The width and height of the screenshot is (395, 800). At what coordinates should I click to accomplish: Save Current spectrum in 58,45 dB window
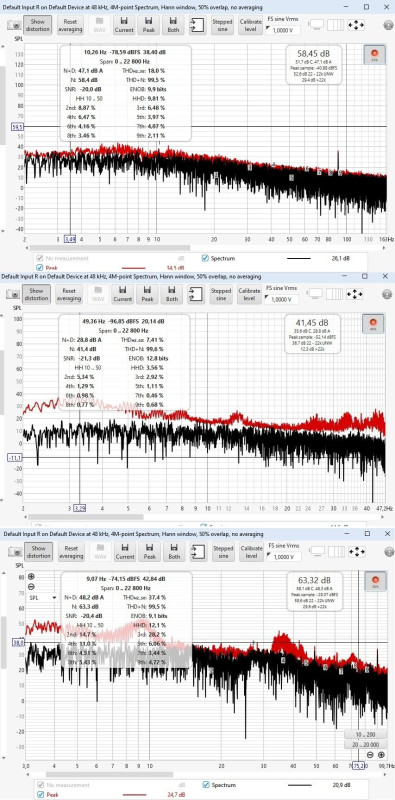[125, 25]
